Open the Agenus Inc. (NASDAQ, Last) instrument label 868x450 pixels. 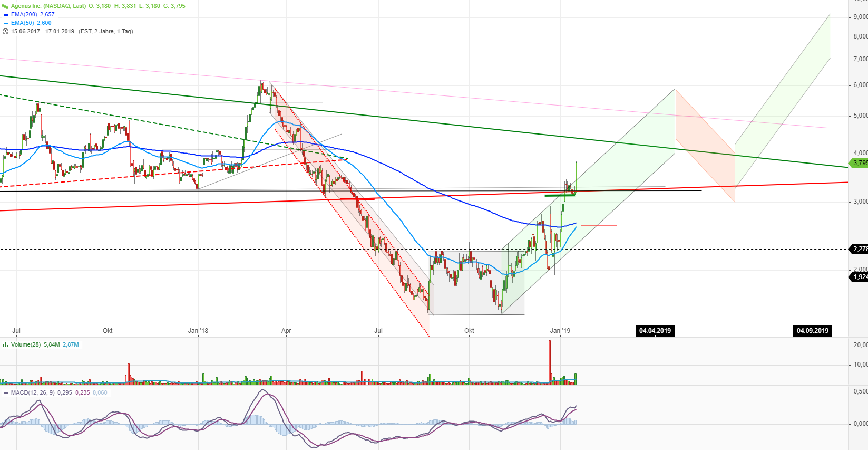pos(48,6)
